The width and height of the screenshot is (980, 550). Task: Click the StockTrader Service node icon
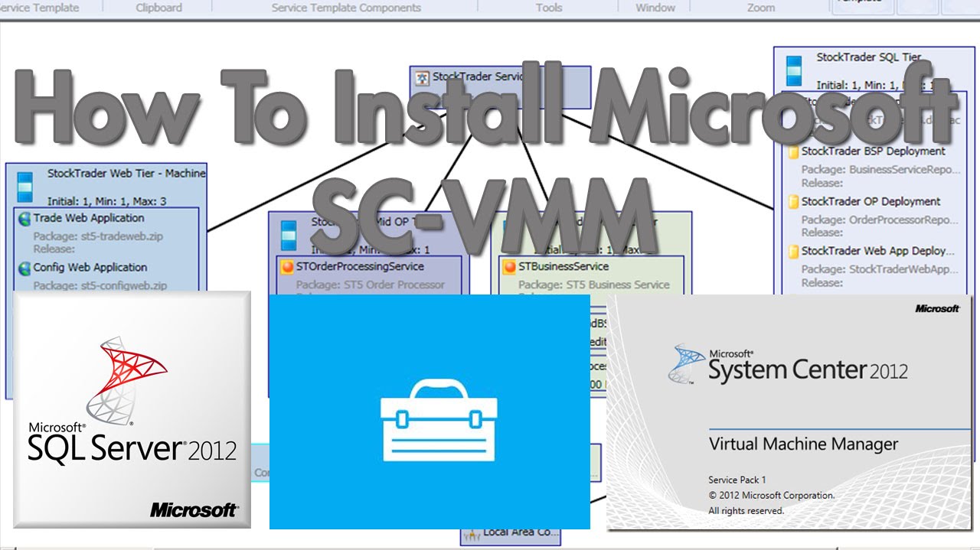click(x=421, y=77)
